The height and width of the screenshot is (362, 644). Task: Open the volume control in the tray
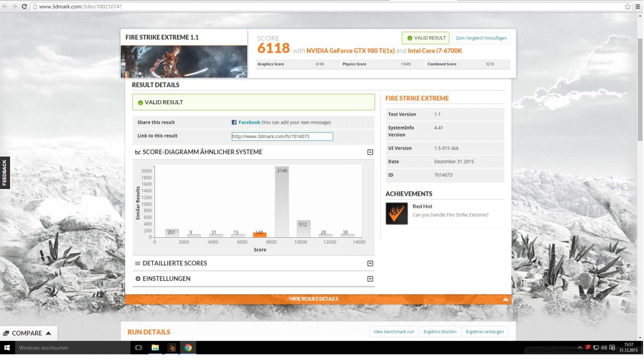(x=604, y=348)
